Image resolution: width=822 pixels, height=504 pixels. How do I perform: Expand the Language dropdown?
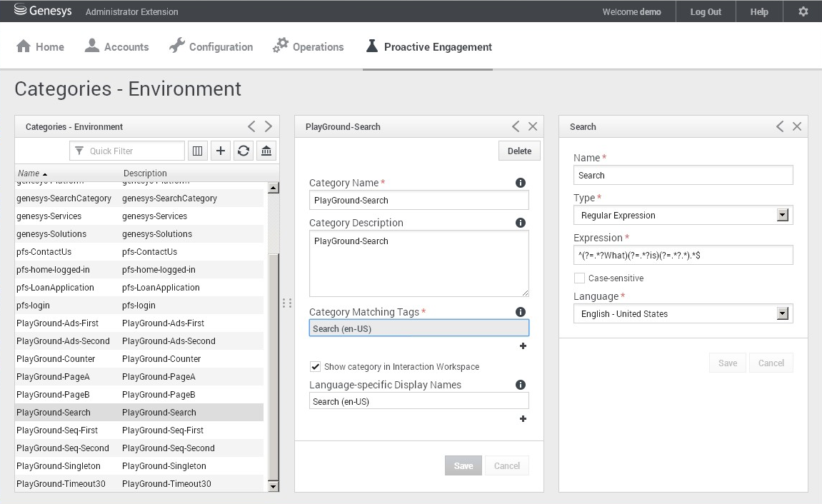click(783, 313)
